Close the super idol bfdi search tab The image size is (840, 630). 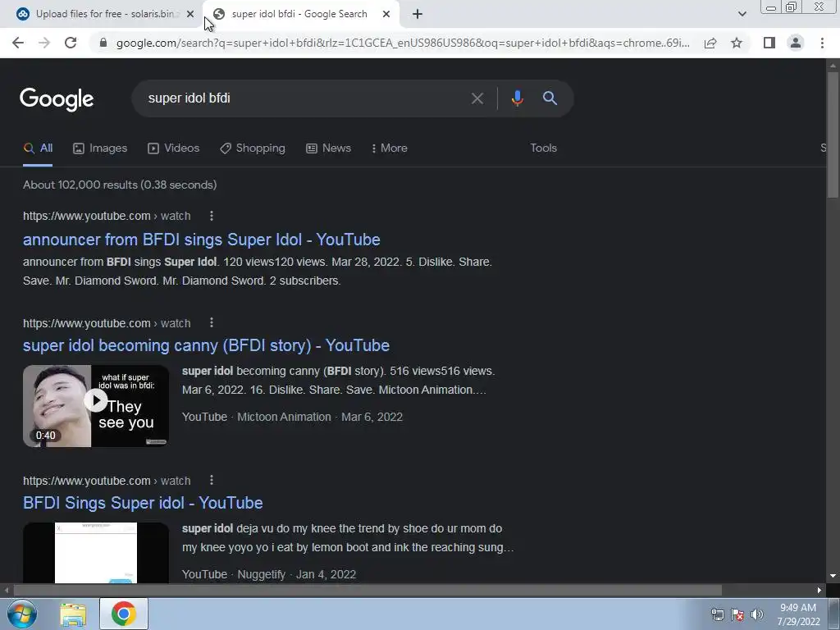pyautogui.click(x=386, y=15)
